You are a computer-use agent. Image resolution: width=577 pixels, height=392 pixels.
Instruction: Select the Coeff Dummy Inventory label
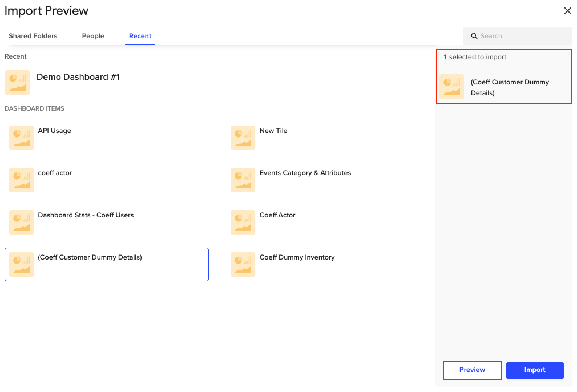297,257
